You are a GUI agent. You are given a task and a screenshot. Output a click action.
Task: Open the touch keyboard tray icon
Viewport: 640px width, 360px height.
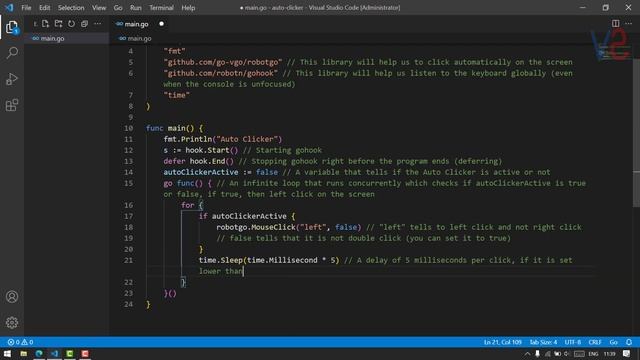coord(579,354)
